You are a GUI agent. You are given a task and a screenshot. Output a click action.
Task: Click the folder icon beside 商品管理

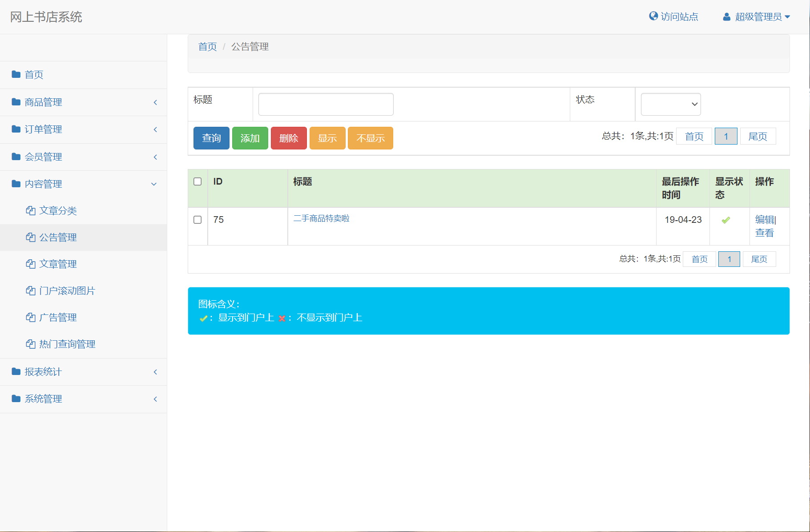(x=16, y=102)
